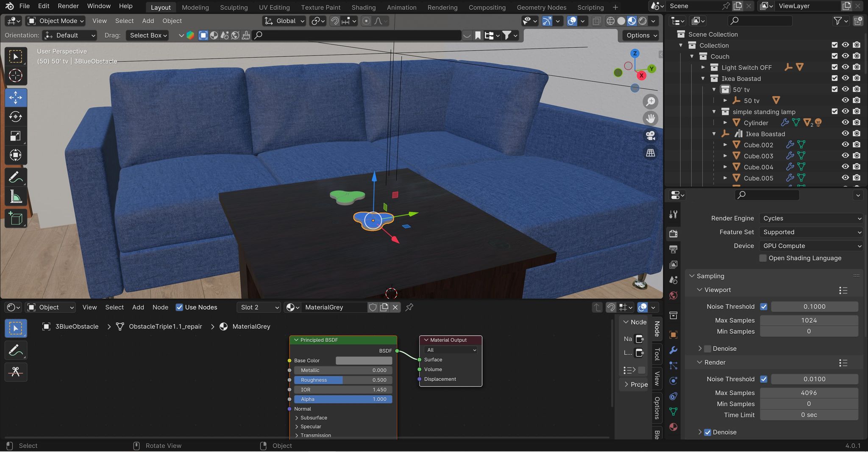Open the Render menu
Screen dimensions: 868x452
(68, 6)
